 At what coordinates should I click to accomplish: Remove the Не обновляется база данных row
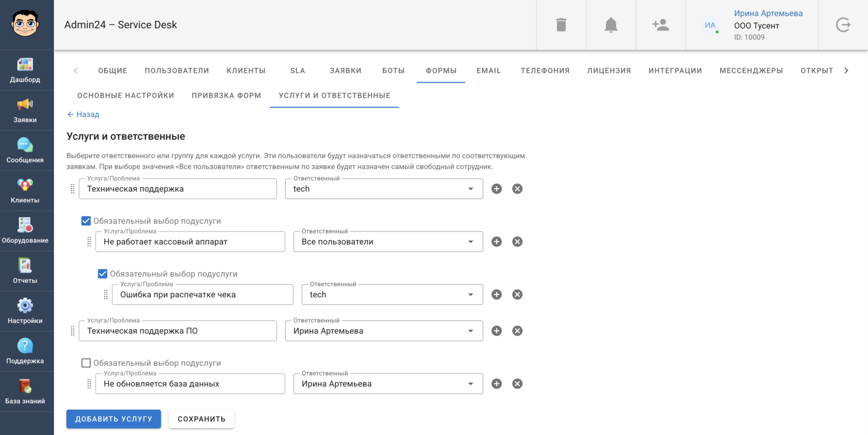click(x=517, y=384)
